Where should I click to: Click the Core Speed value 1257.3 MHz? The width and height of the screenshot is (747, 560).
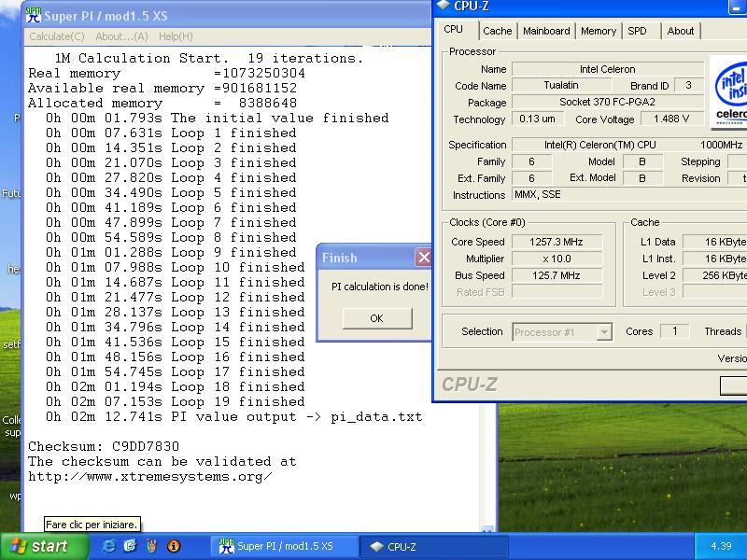tap(557, 242)
